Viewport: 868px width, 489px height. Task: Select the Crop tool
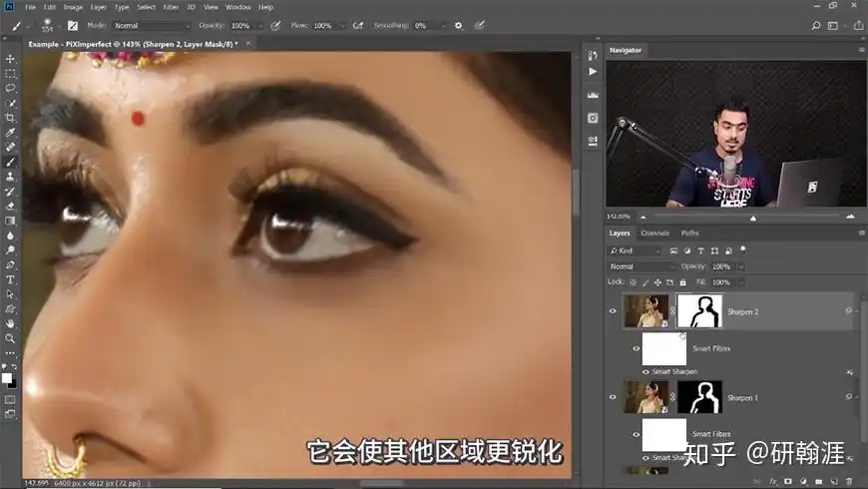10,118
